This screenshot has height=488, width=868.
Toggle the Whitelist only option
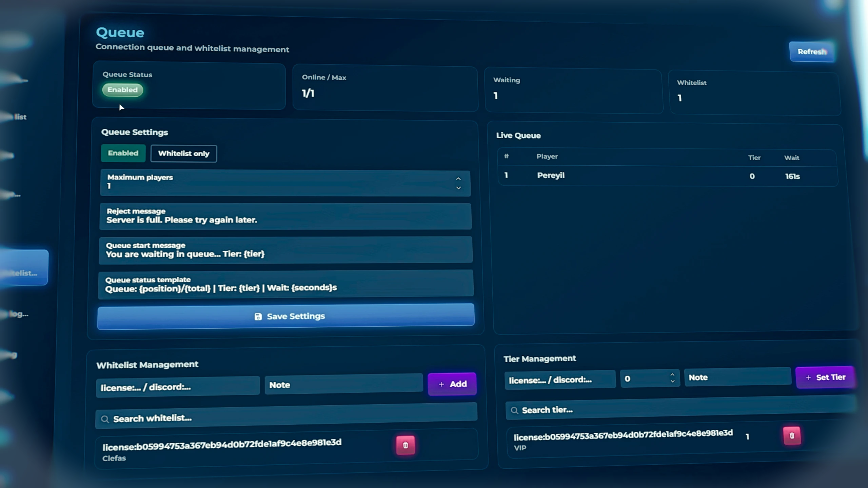point(183,154)
